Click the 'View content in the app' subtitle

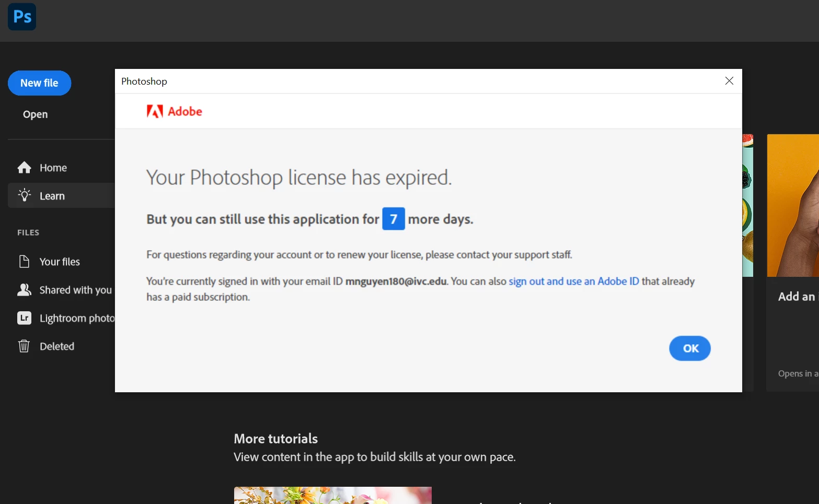point(375,457)
